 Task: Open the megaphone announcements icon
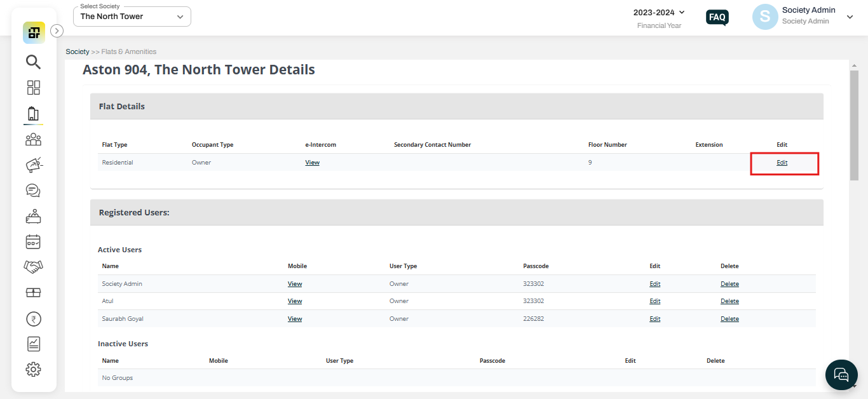33,165
